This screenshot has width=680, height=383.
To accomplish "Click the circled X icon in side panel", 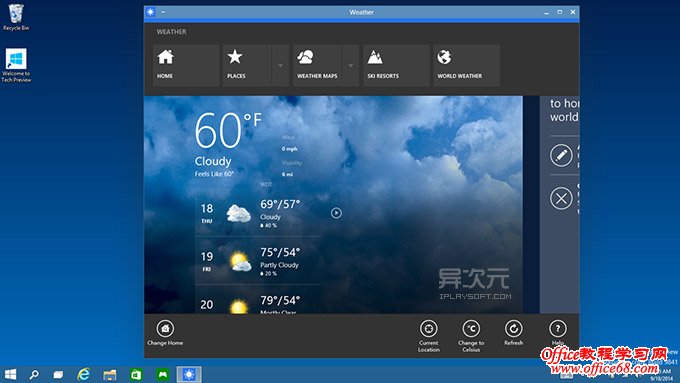I will 561,199.
